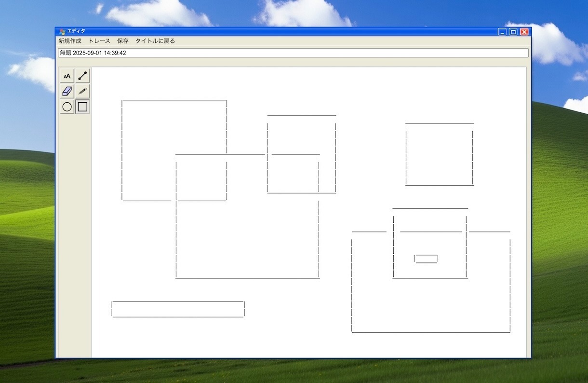Pick the pencil freehand tool
Viewport: 588px width, 383px height.
[x=82, y=91]
